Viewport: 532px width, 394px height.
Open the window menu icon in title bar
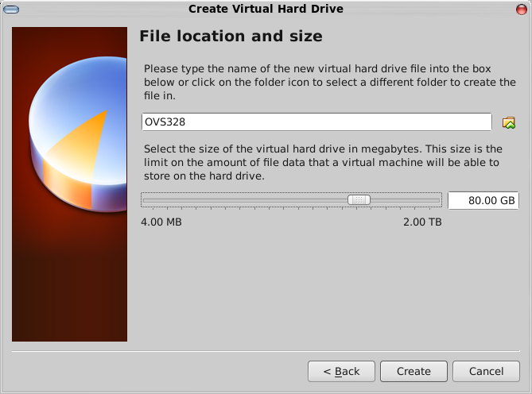11,10
